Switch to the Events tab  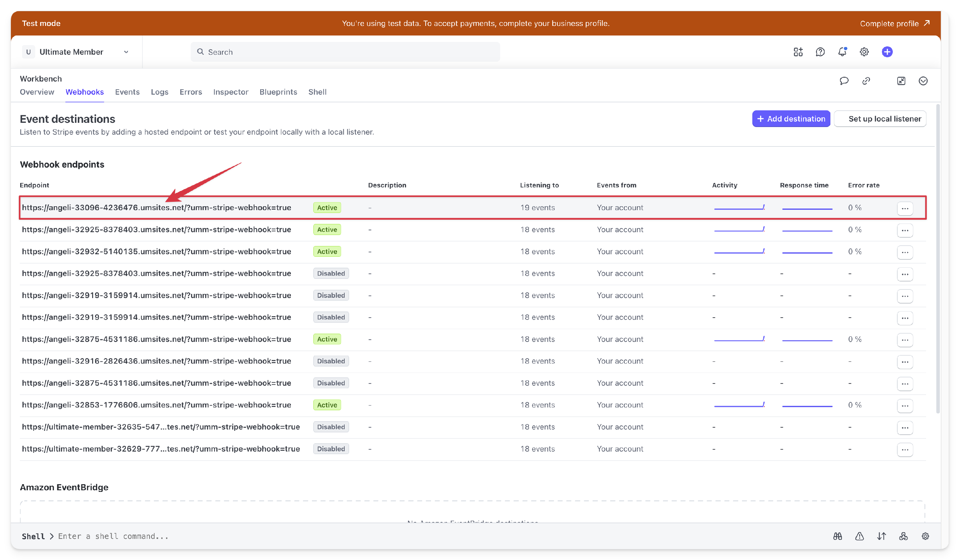pyautogui.click(x=127, y=92)
